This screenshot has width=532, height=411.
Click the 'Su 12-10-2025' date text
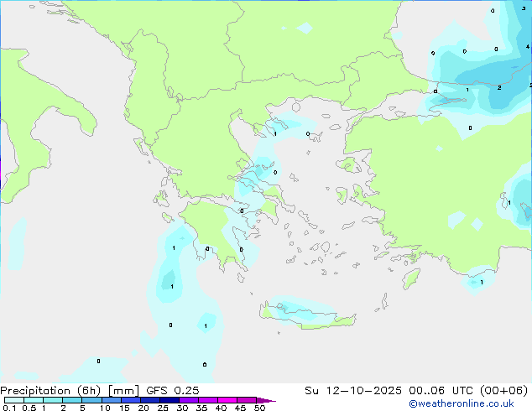click(353, 391)
